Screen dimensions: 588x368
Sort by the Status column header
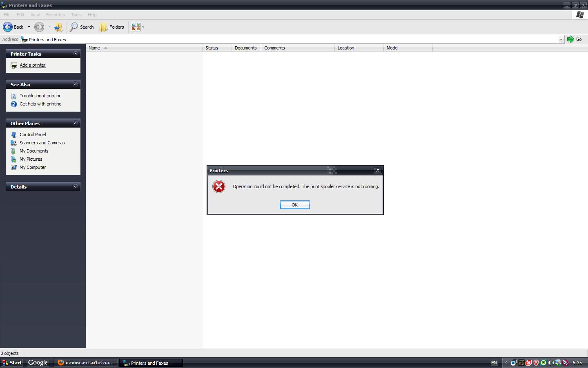pyautogui.click(x=217, y=48)
